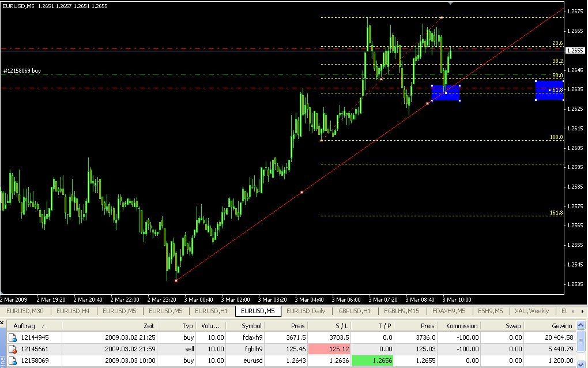Click the current price tag 1.2655 on axis
This screenshot has width=588, height=368.
(x=575, y=50)
